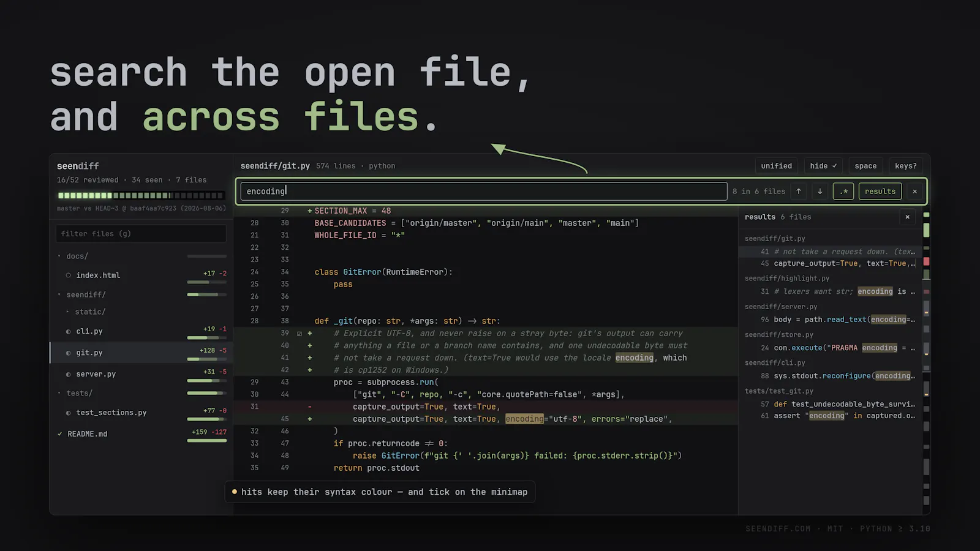The image size is (980, 551).
Task: Click the seendiff app title
Action: pos(78,167)
